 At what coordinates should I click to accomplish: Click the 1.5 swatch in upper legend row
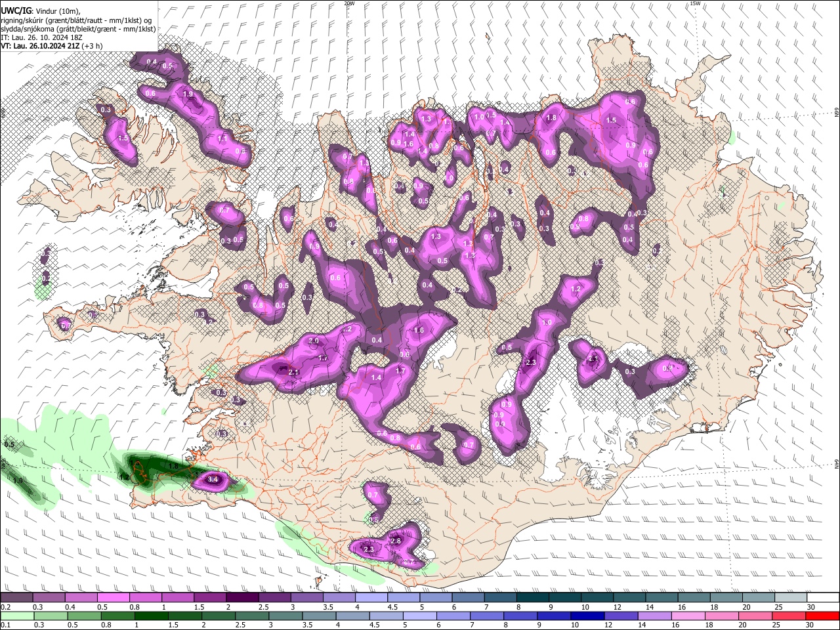tap(210, 598)
